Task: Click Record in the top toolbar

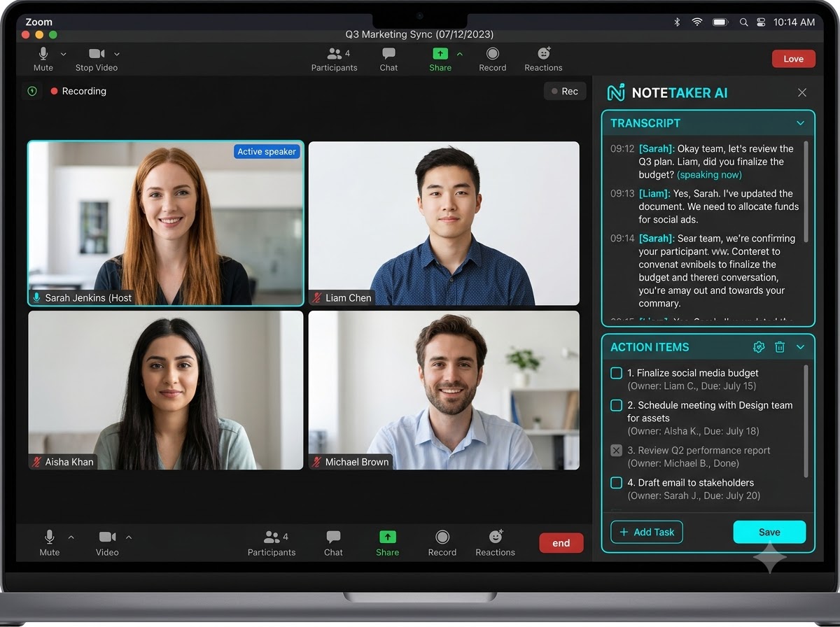Action: tap(493, 59)
